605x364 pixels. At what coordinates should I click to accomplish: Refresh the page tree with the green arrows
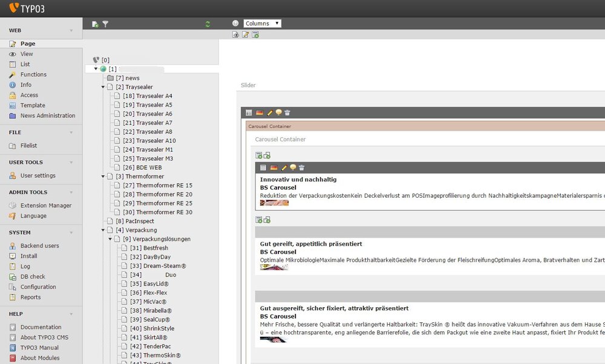pos(208,24)
